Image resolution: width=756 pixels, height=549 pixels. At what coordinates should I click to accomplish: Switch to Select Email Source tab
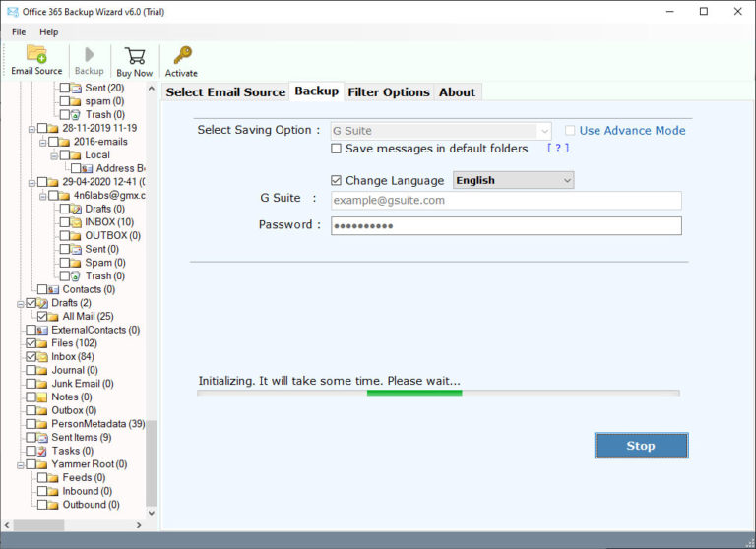point(225,92)
